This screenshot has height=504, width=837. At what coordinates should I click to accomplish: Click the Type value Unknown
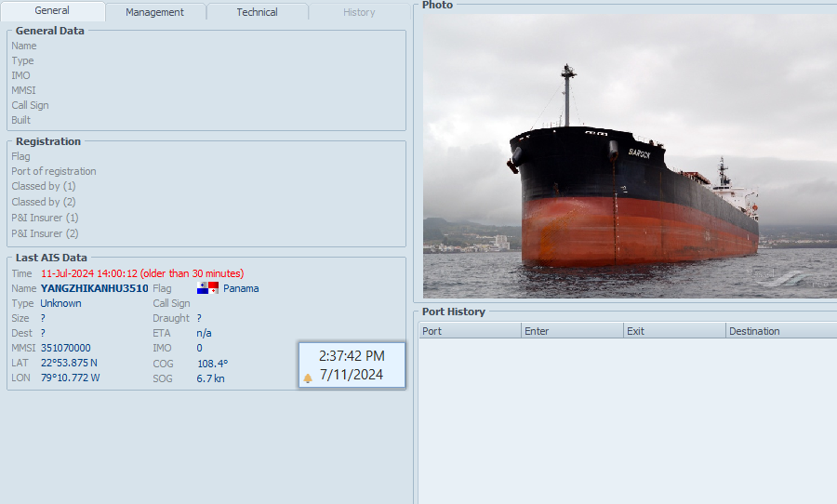[60, 303]
